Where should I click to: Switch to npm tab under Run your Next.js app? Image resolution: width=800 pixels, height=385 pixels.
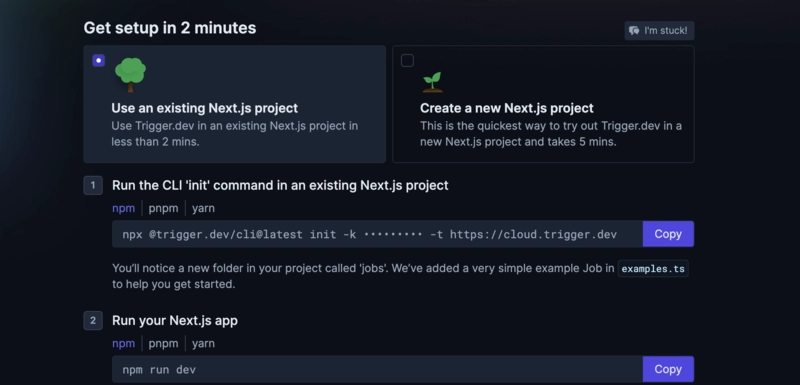pyautogui.click(x=123, y=343)
